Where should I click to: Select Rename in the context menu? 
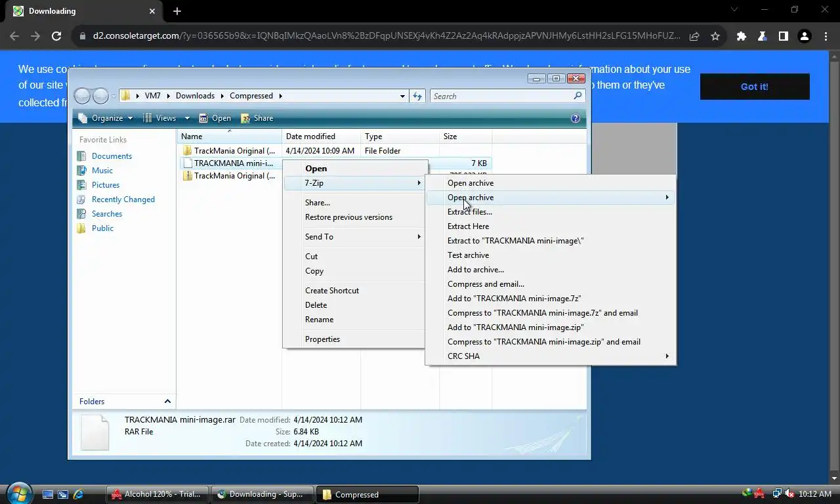click(319, 320)
